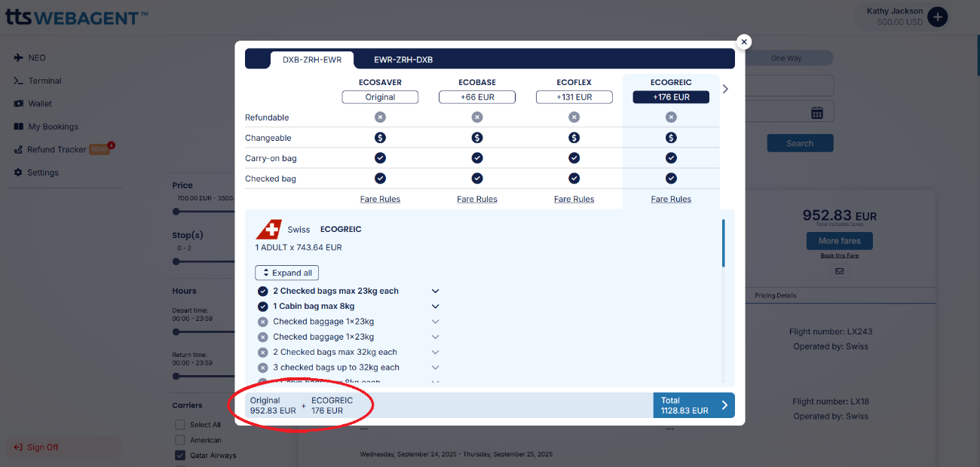Select ECOFLEX +131 EUR fare
This screenshot has height=467, width=980.
pyautogui.click(x=574, y=97)
